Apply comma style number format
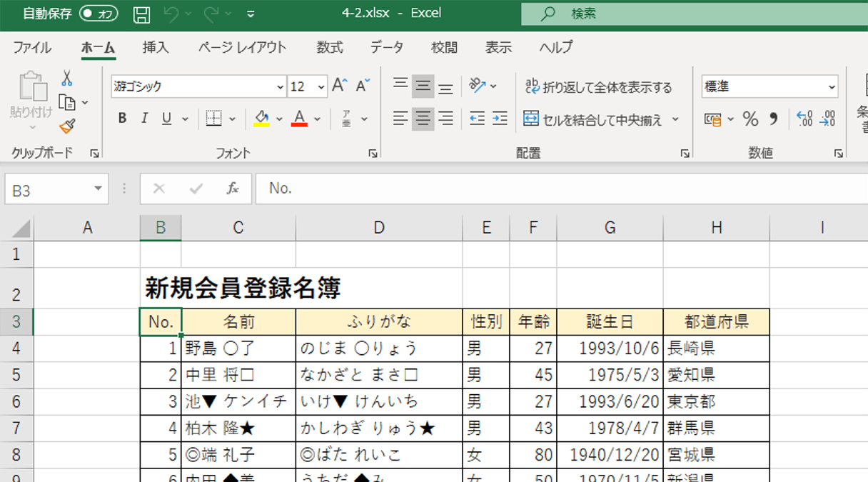The image size is (868, 482). pos(774,119)
